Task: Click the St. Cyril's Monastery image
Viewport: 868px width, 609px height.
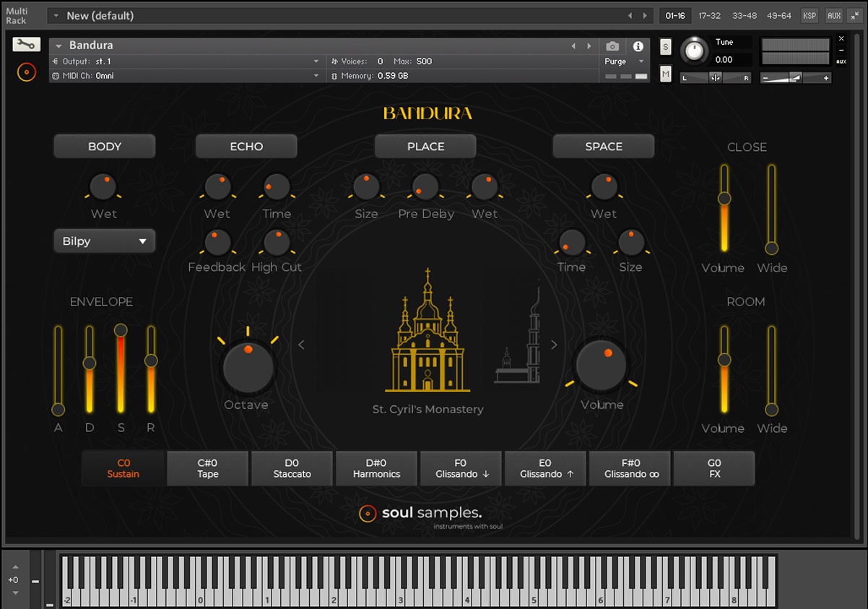Action: 428,331
